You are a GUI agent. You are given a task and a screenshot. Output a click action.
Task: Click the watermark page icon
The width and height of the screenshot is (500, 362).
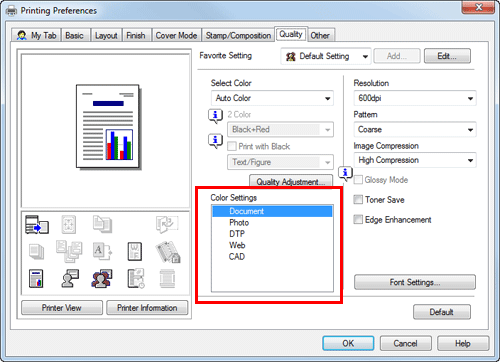(135, 251)
